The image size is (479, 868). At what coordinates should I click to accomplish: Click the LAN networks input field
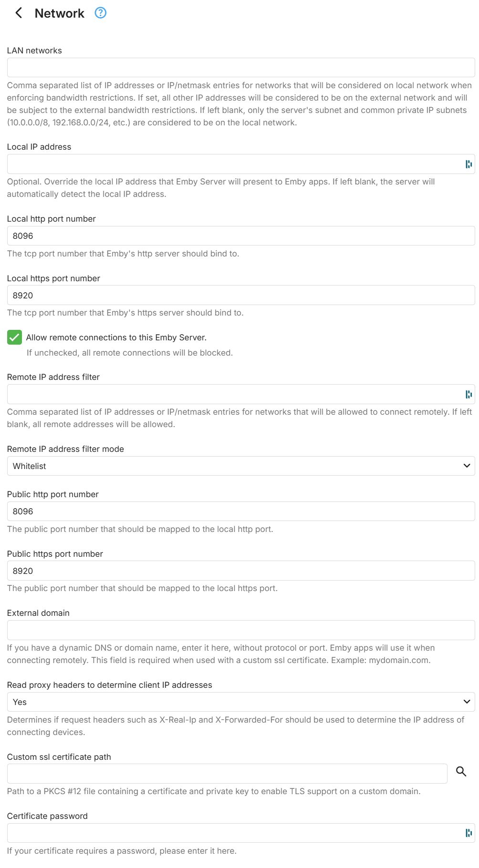click(240, 68)
